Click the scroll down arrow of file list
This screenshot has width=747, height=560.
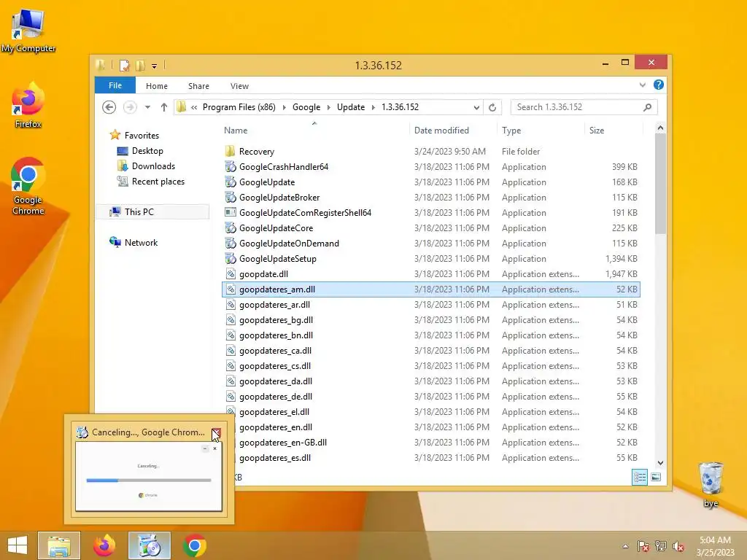point(660,463)
